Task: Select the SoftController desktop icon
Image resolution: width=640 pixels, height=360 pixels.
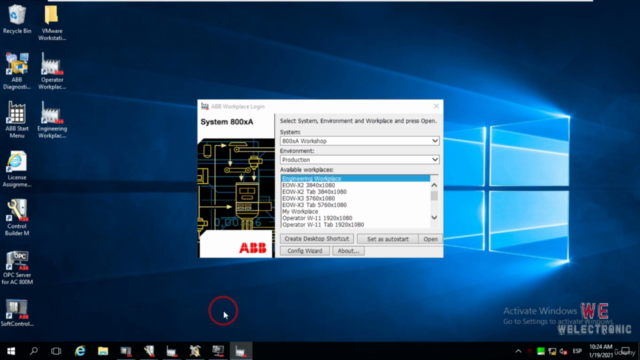Action: click(x=17, y=313)
